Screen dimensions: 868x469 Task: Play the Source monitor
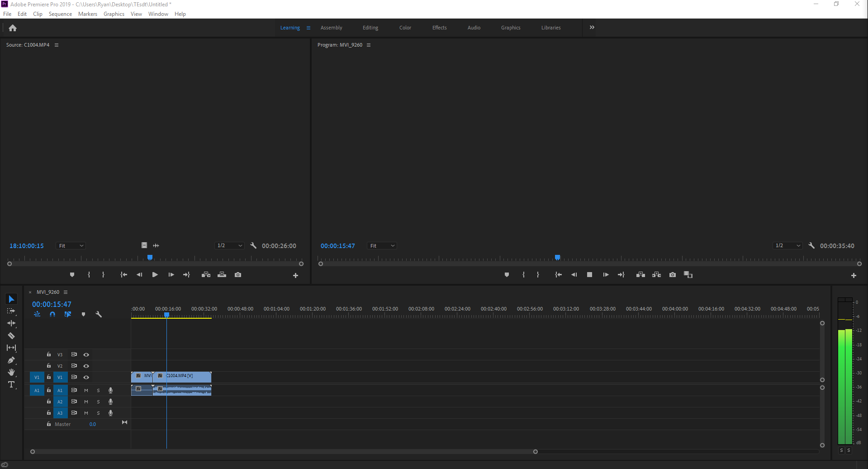pos(155,275)
